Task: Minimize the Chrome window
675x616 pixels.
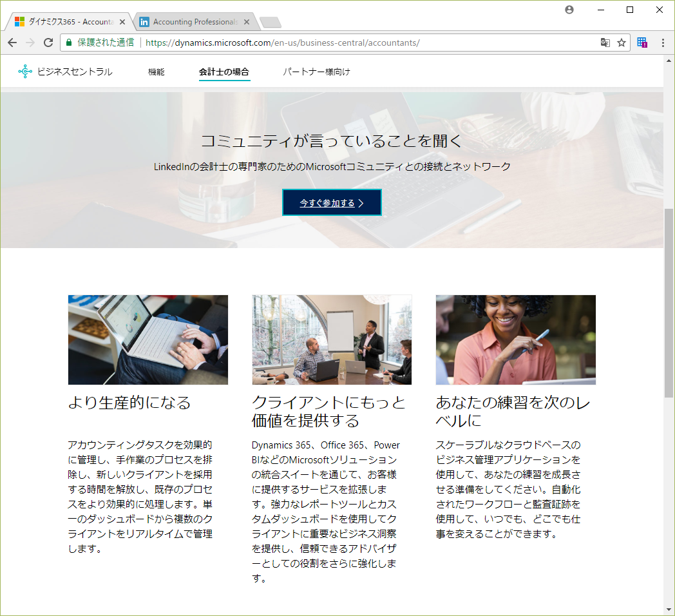Action: [601, 10]
